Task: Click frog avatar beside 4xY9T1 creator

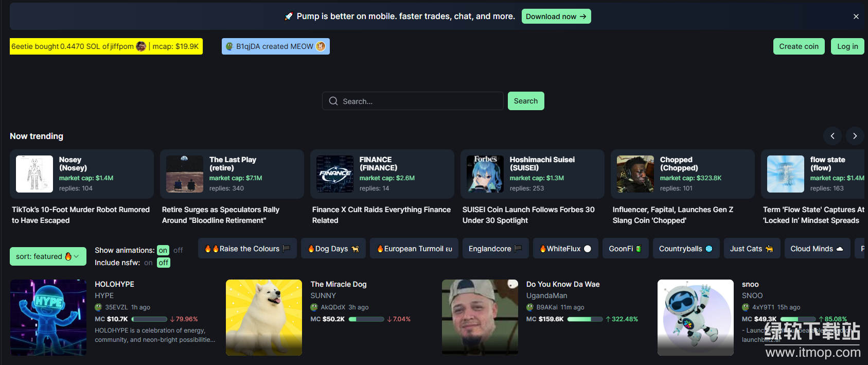Action: tap(746, 307)
